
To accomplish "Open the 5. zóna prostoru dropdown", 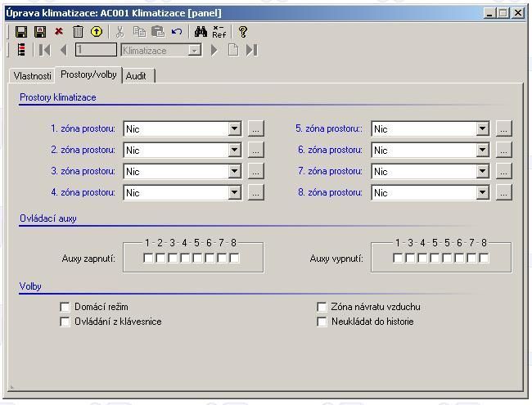I will (x=483, y=128).
